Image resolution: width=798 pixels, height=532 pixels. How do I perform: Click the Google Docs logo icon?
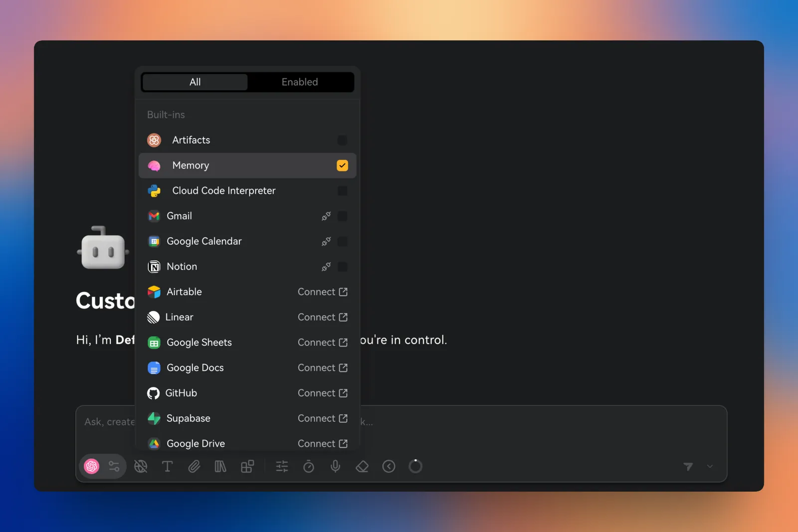154,368
